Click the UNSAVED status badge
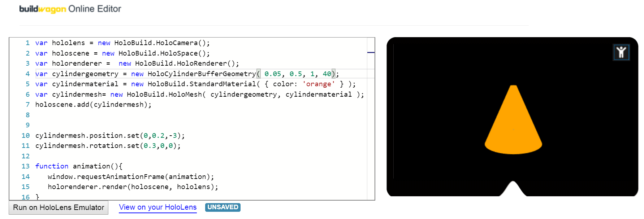Viewport: 644px width, 219px height. (x=223, y=207)
